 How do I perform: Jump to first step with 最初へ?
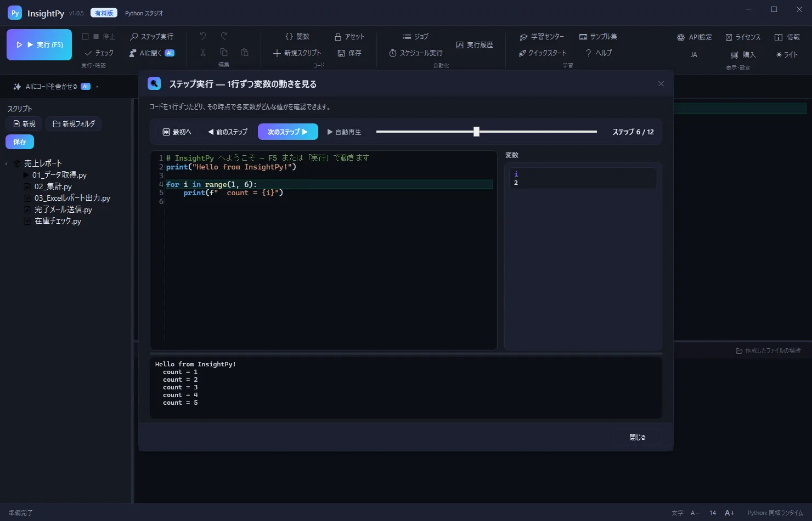click(177, 132)
